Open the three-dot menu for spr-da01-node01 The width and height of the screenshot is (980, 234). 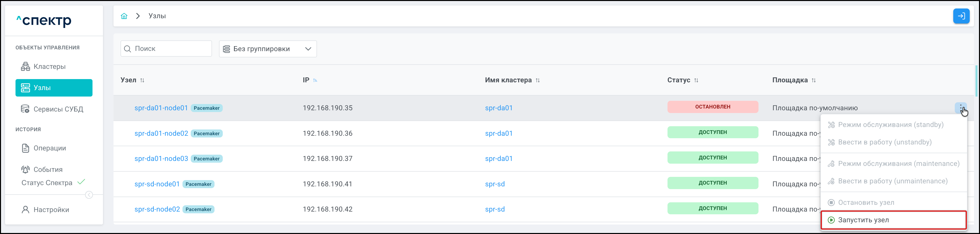coord(960,108)
